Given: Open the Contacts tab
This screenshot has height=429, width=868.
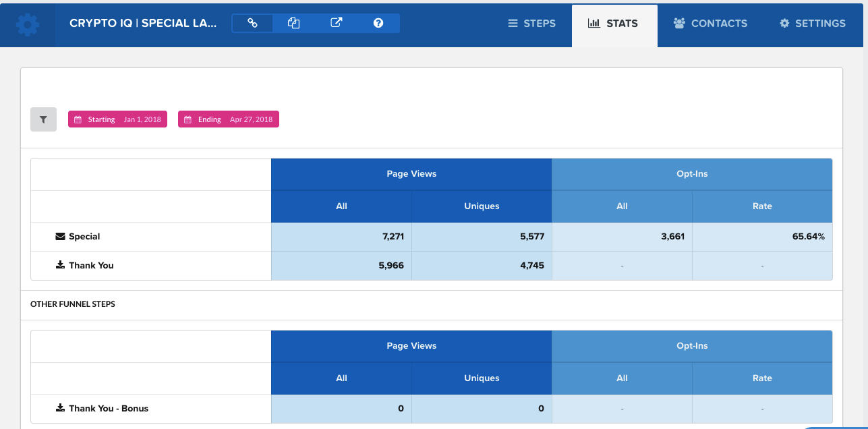Looking at the screenshot, I should pos(710,24).
